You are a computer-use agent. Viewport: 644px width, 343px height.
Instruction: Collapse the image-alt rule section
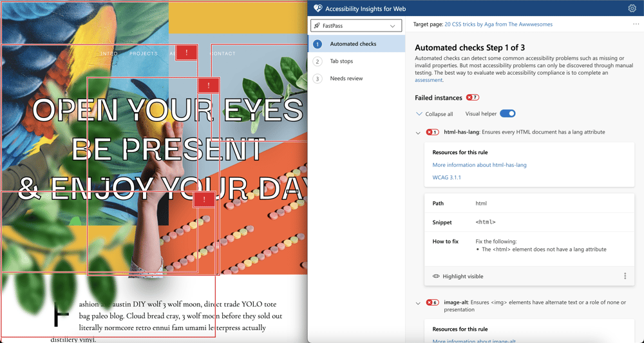(418, 303)
